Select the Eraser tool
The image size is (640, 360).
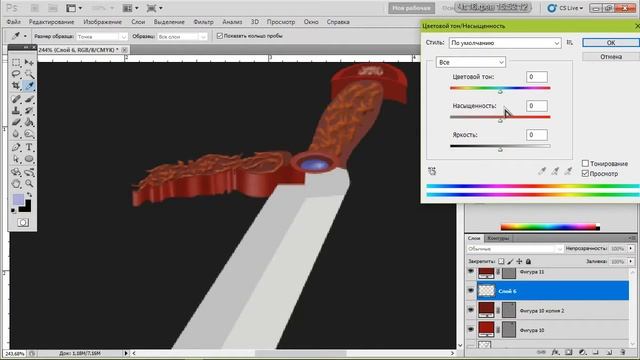click(x=16, y=122)
